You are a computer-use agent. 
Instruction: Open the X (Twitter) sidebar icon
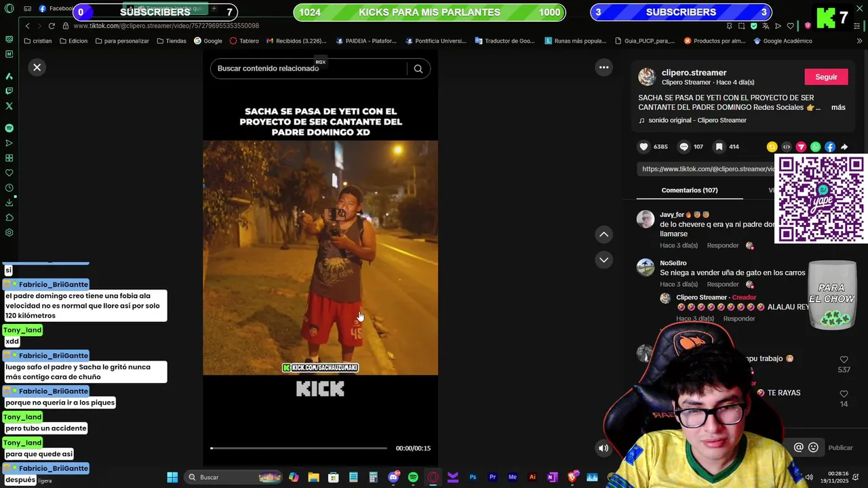[9, 106]
